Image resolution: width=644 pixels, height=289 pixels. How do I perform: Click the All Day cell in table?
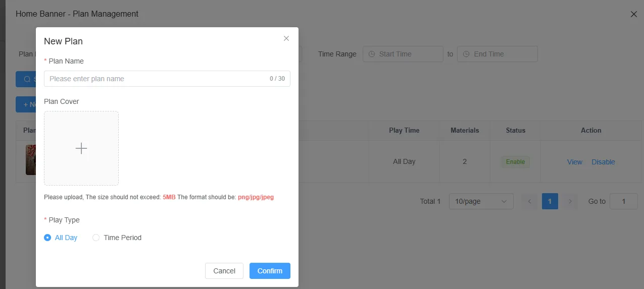(404, 162)
